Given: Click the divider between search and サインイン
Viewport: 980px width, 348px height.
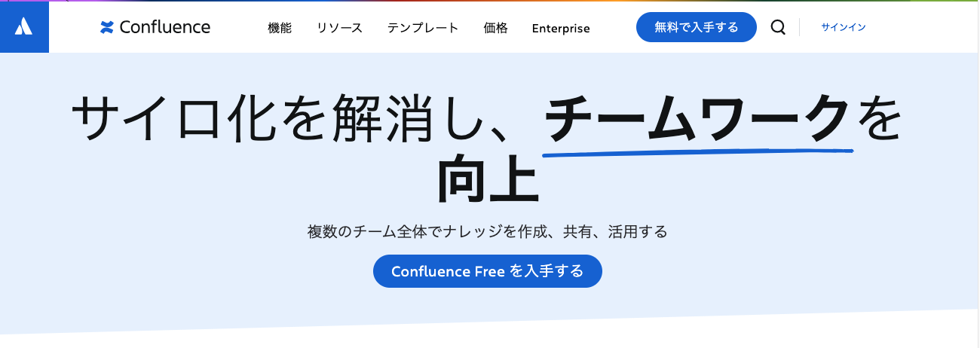Looking at the screenshot, I should click(799, 28).
